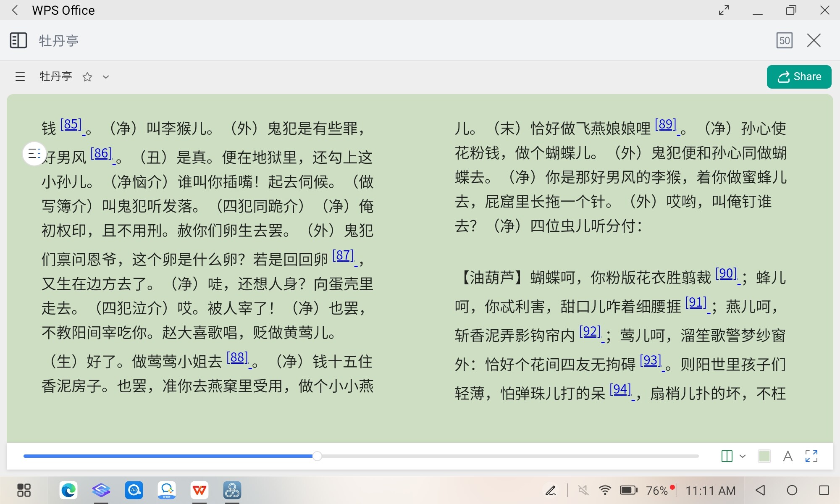Open the sidebar panel icon beside the title

click(x=18, y=41)
